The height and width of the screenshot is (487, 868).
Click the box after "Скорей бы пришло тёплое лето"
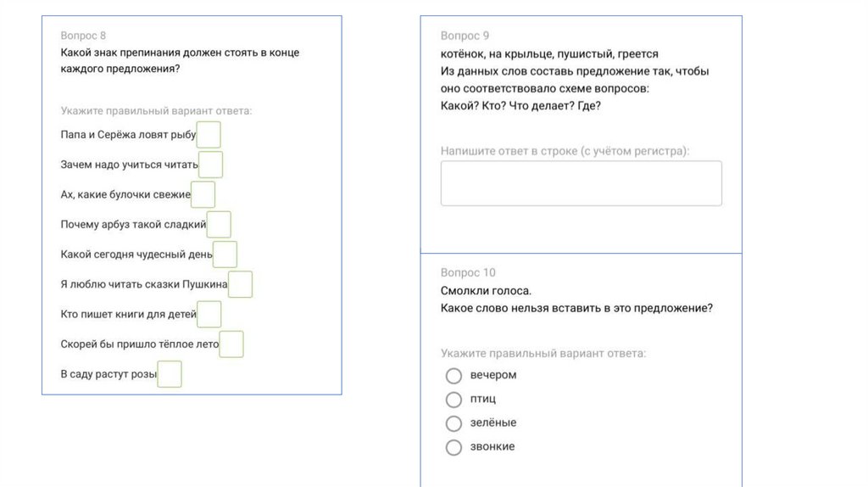point(231,344)
